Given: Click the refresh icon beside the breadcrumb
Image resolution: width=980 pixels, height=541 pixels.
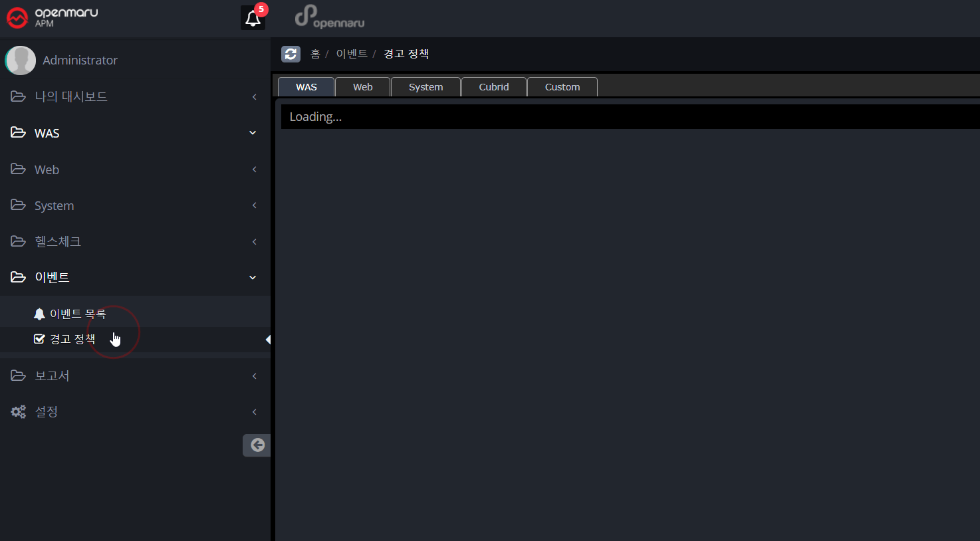Looking at the screenshot, I should pos(291,54).
